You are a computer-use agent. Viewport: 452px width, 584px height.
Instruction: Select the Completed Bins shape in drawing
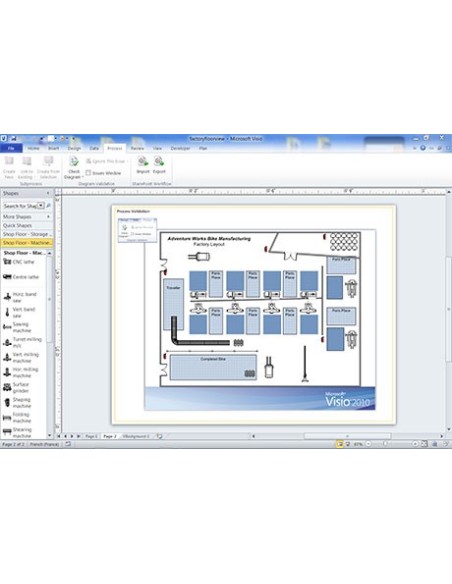[213, 368]
